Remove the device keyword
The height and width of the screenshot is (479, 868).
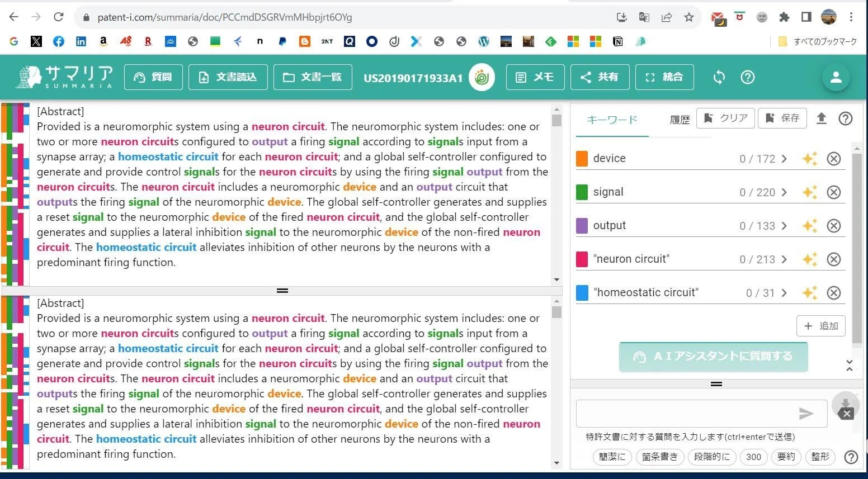834,159
